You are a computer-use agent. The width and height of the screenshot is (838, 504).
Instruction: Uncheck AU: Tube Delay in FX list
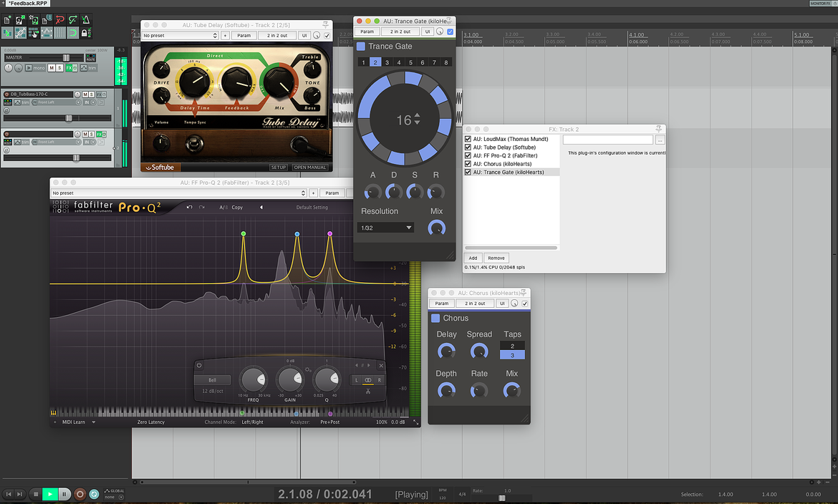(x=468, y=147)
